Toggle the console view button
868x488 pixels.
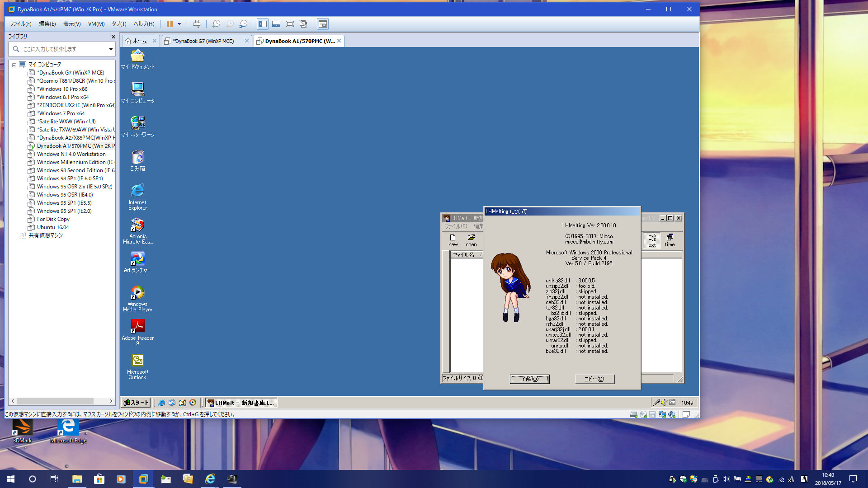323,24
